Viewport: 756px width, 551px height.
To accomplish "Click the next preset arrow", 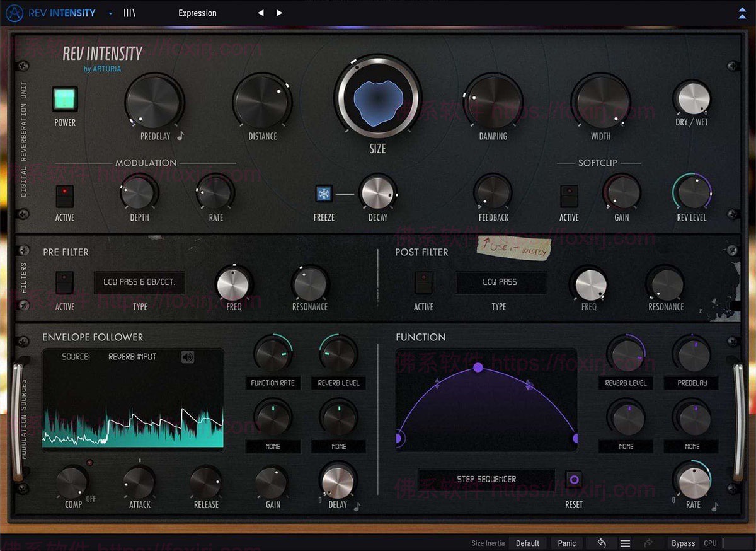I will coord(278,12).
